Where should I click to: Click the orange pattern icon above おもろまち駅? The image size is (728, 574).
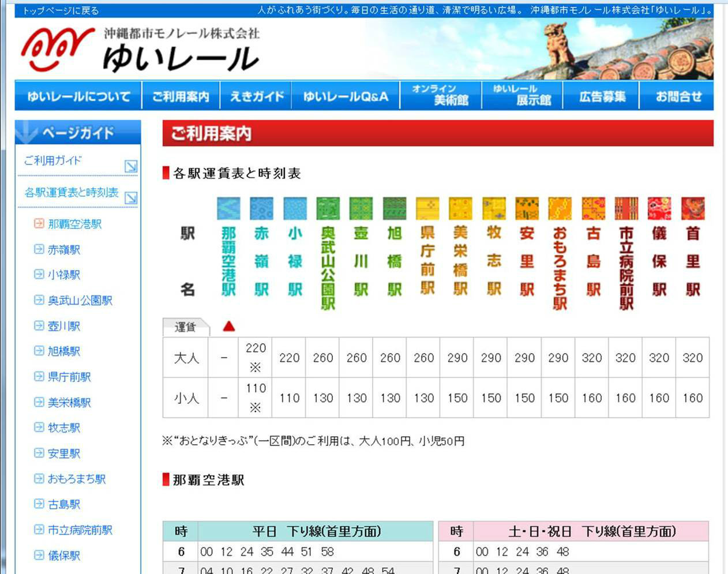(560, 208)
